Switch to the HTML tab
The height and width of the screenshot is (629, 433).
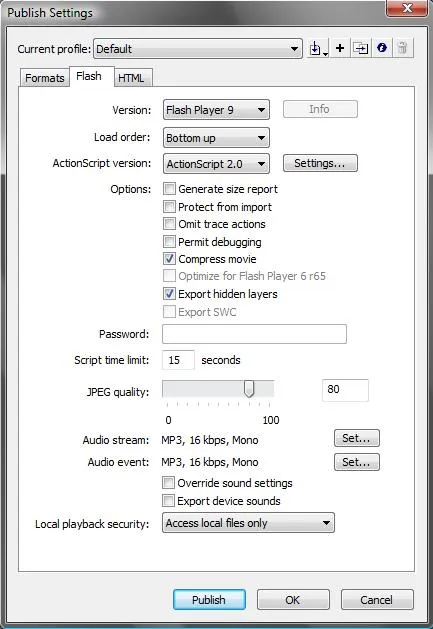tap(131, 78)
